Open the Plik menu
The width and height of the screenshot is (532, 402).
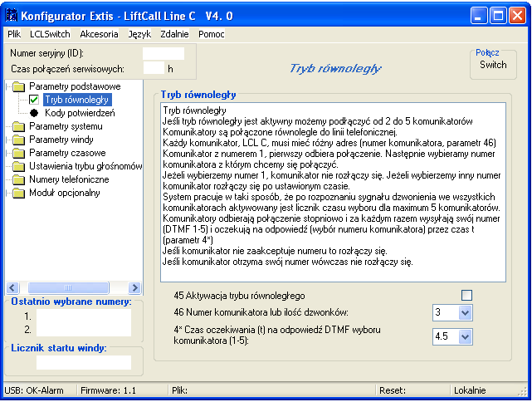point(14,34)
